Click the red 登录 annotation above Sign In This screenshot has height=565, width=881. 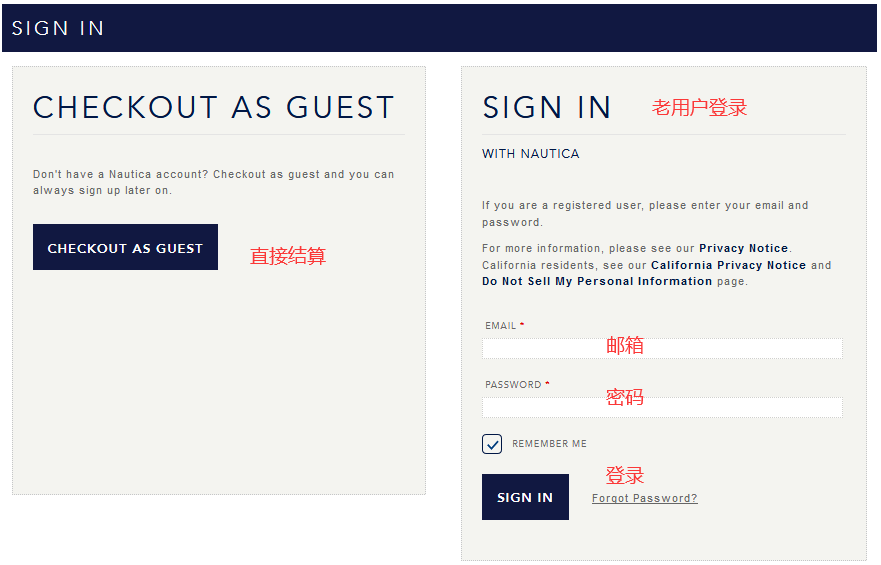[x=624, y=475]
